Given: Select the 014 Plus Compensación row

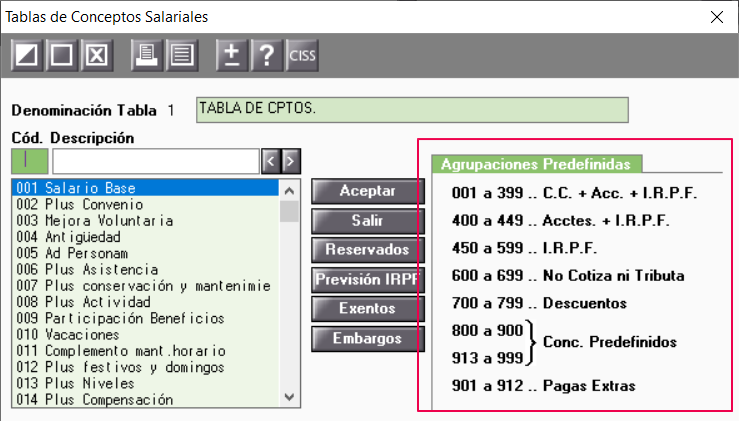Looking at the screenshot, I should click(x=146, y=400).
